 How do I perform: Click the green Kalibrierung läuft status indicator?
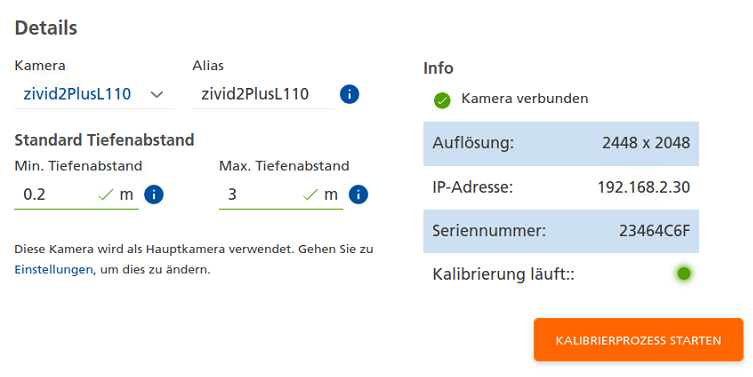tap(683, 274)
